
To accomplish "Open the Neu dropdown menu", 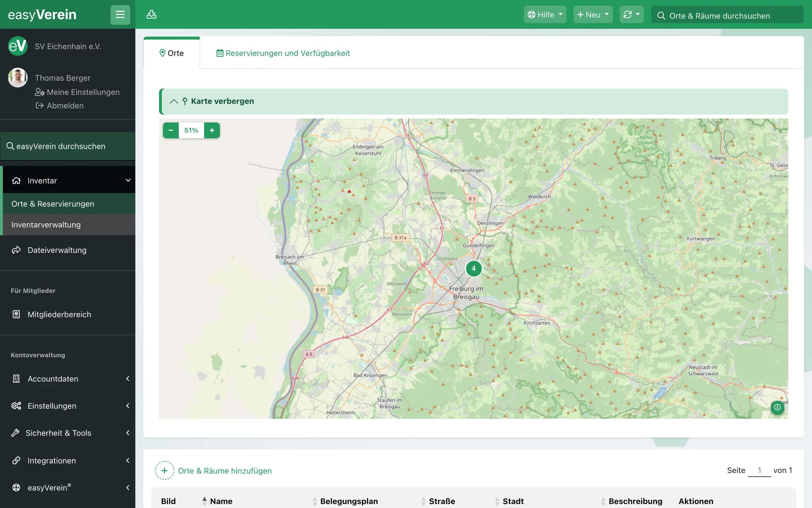I will point(593,15).
